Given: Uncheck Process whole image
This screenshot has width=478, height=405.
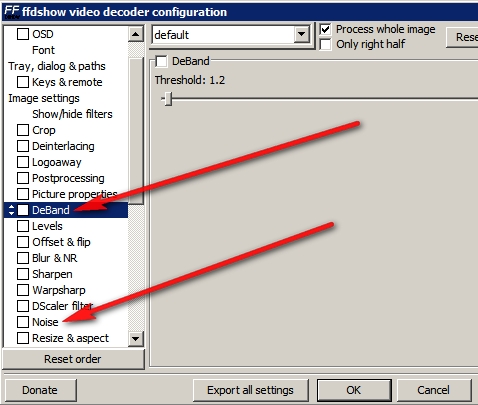Looking at the screenshot, I should (x=325, y=29).
